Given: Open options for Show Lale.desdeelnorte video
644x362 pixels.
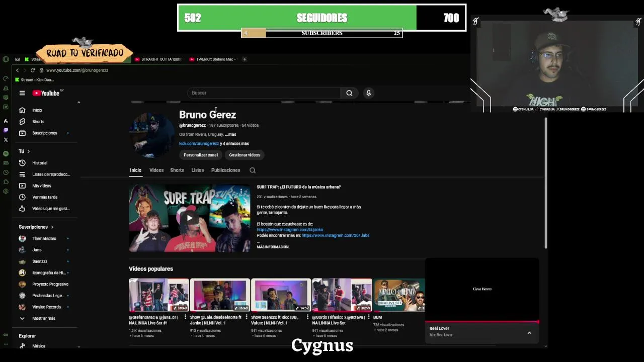Looking at the screenshot, I should click(x=247, y=317).
